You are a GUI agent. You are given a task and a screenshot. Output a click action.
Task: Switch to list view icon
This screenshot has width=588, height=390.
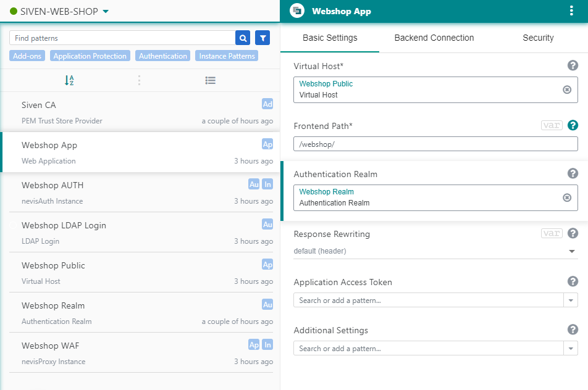[x=210, y=80]
